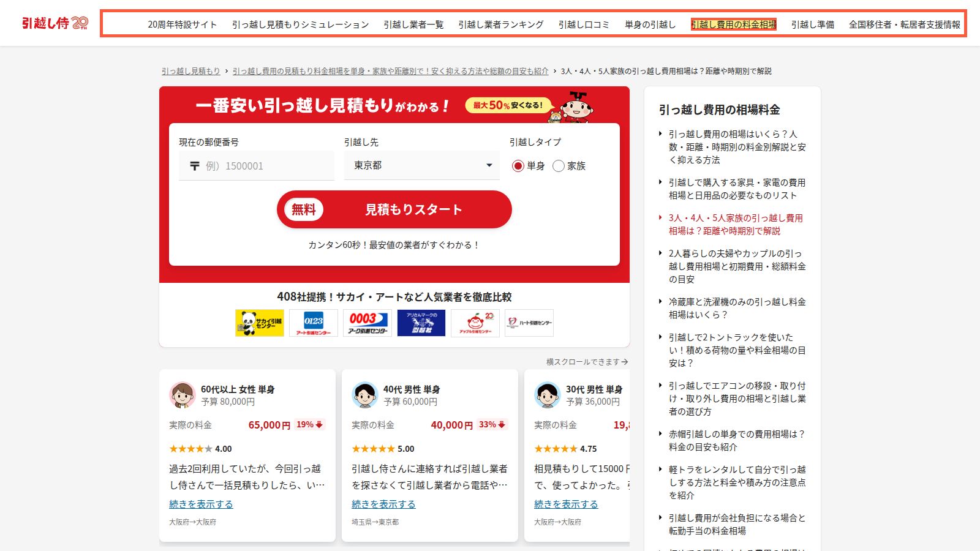Open sidebar link 赤帽引越しの単身
980x551 pixels.
pyautogui.click(x=737, y=440)
